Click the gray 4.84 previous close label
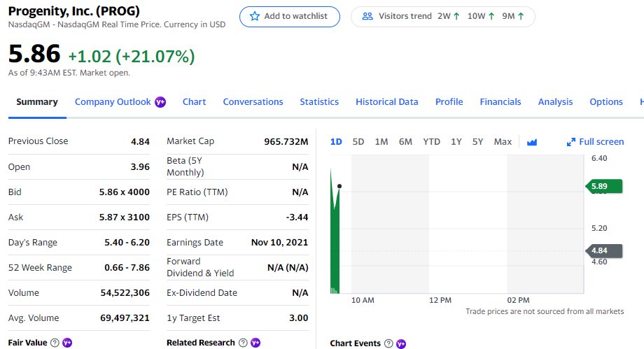Viewport: 644px width, 349px height. point(603,250)
